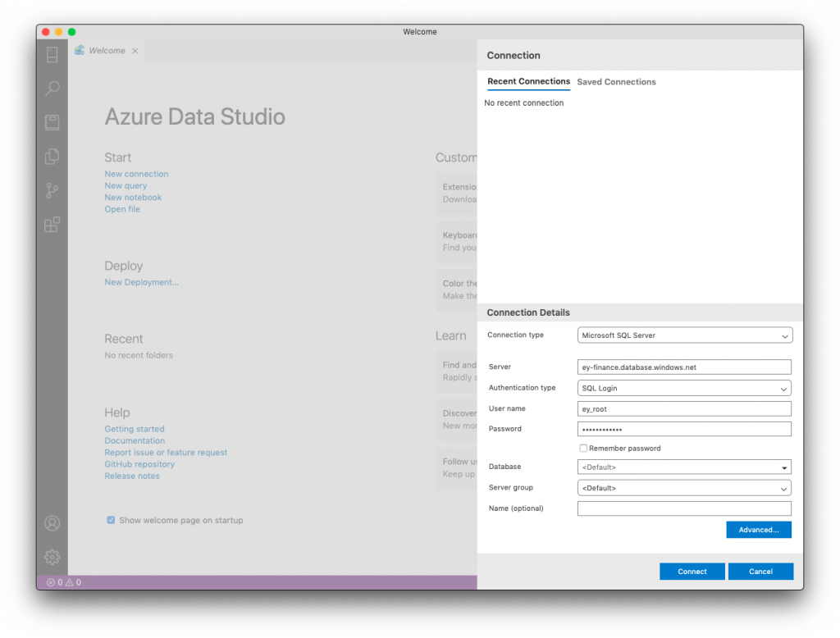840x638 pixels.
Task: Open the Extensions view icon
Action: click(52, 225)
